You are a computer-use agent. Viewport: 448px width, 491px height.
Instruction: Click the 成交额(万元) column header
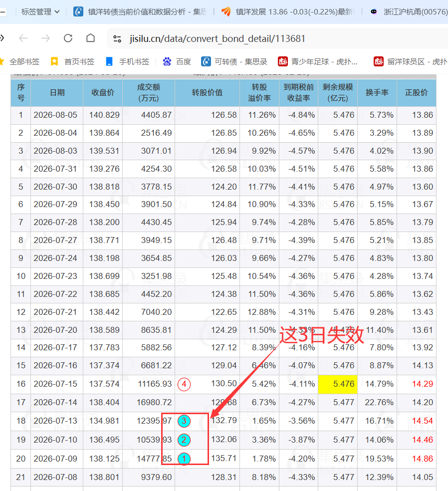149,92
